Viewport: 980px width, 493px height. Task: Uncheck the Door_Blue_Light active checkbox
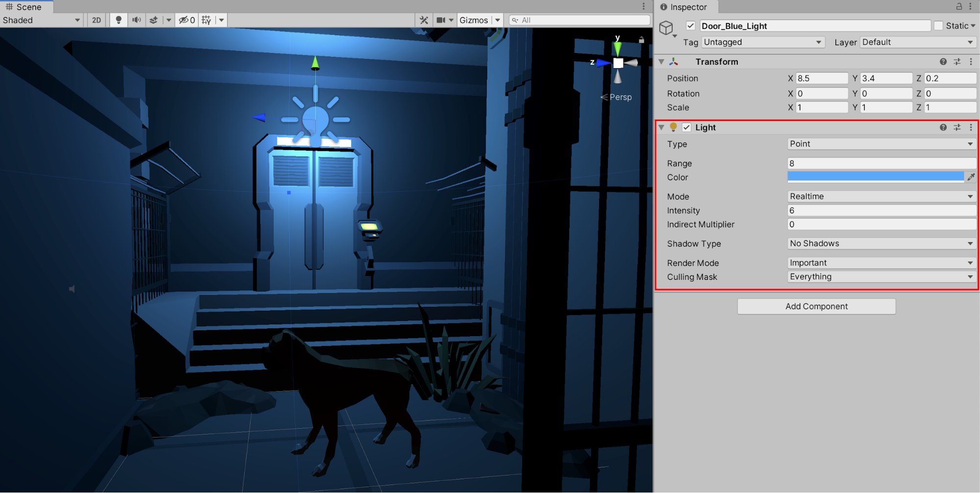click(691, 26)
